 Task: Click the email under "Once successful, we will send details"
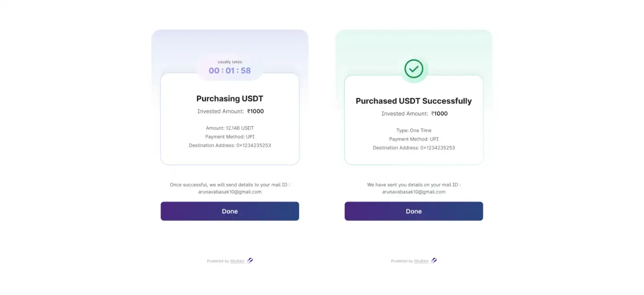point(230,192)
